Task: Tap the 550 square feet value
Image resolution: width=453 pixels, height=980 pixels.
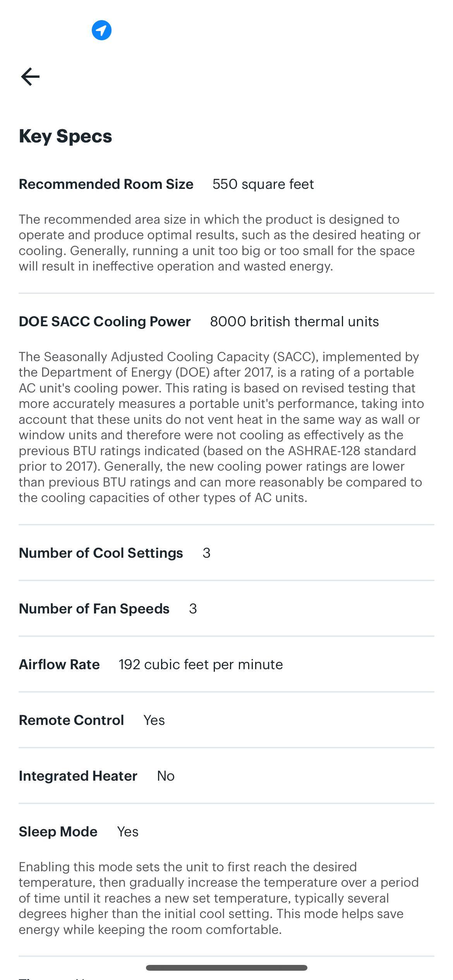Action: 263,184
